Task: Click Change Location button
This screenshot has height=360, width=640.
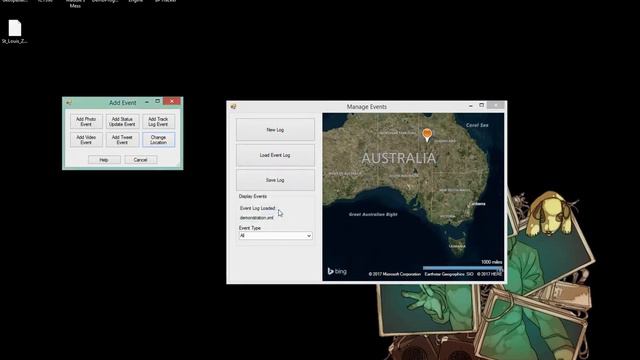Action: click(x=158, y=140)
